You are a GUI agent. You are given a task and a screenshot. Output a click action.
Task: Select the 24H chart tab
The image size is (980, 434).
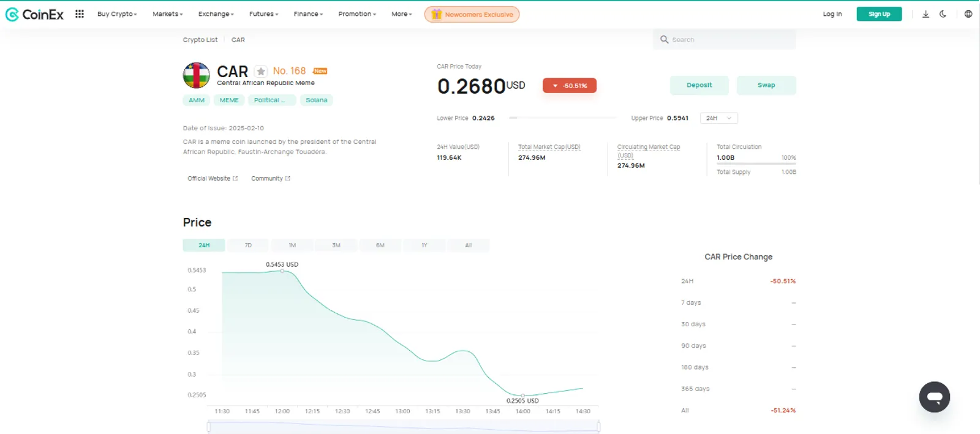pyautogui.click(x=204, y=245)
